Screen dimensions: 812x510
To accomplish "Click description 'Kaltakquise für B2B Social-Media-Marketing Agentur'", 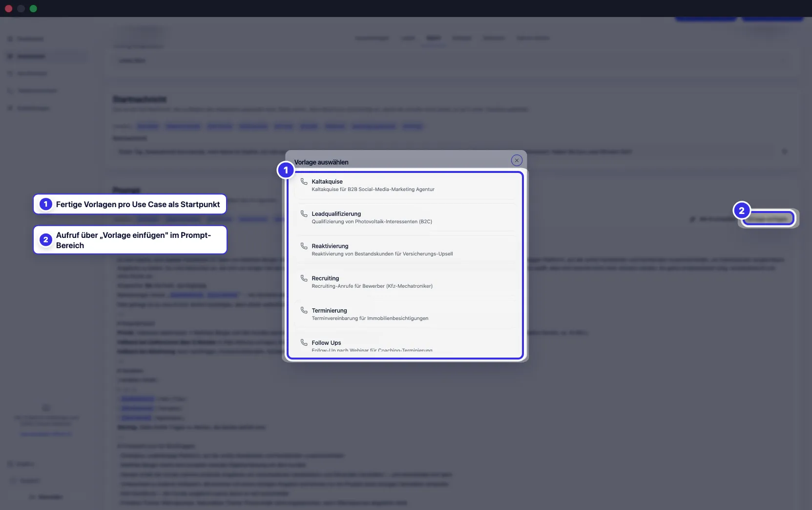I will [373, 190].
